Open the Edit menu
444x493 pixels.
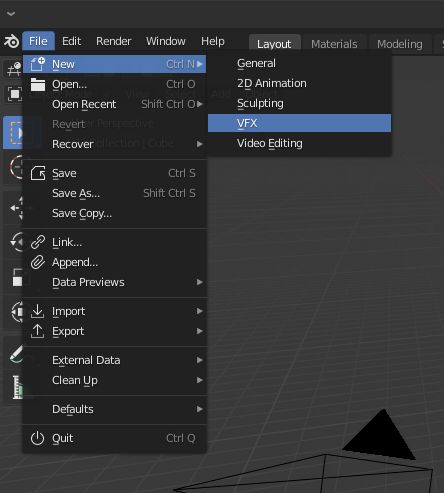[x=71, y=41]
